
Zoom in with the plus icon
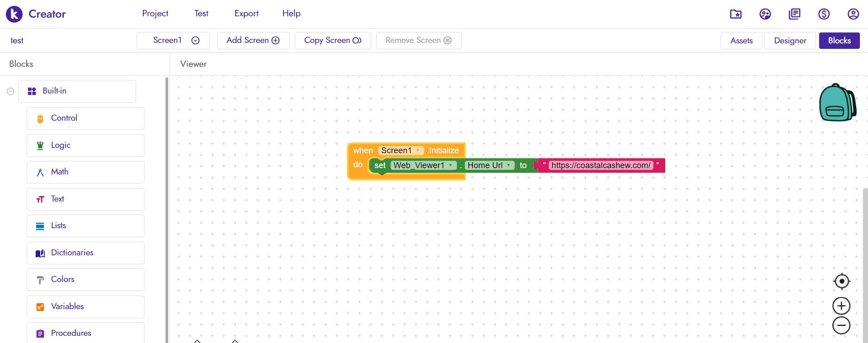pyautogui.click(x=841, y=306)
